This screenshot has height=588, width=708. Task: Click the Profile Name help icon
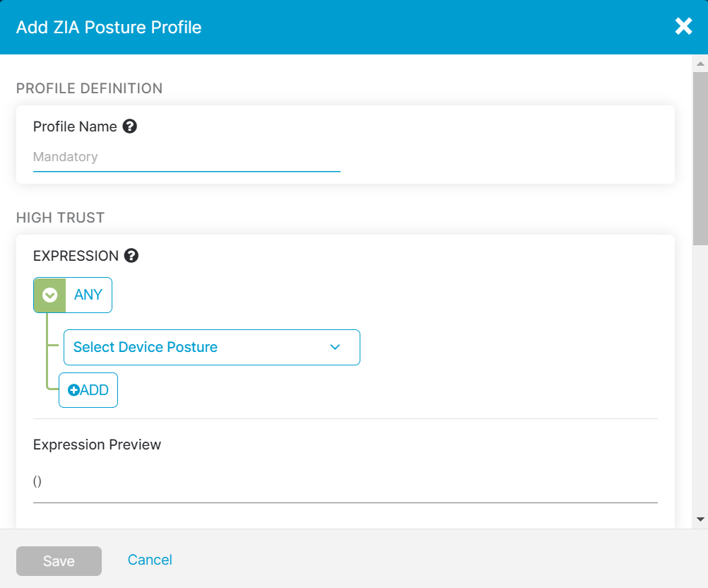(x=129, y=127)
